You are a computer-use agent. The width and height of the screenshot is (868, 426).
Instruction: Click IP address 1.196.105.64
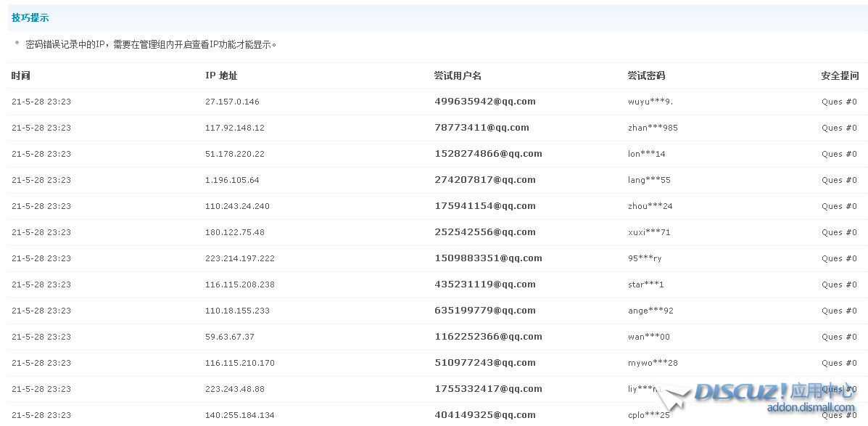232,180
